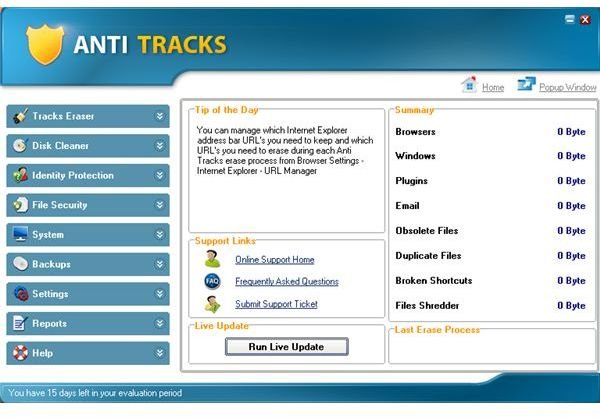Image resolution: width=600 pixels, height=418 pixels.
Task: Open the Help menu label
Action: (42, 353)
